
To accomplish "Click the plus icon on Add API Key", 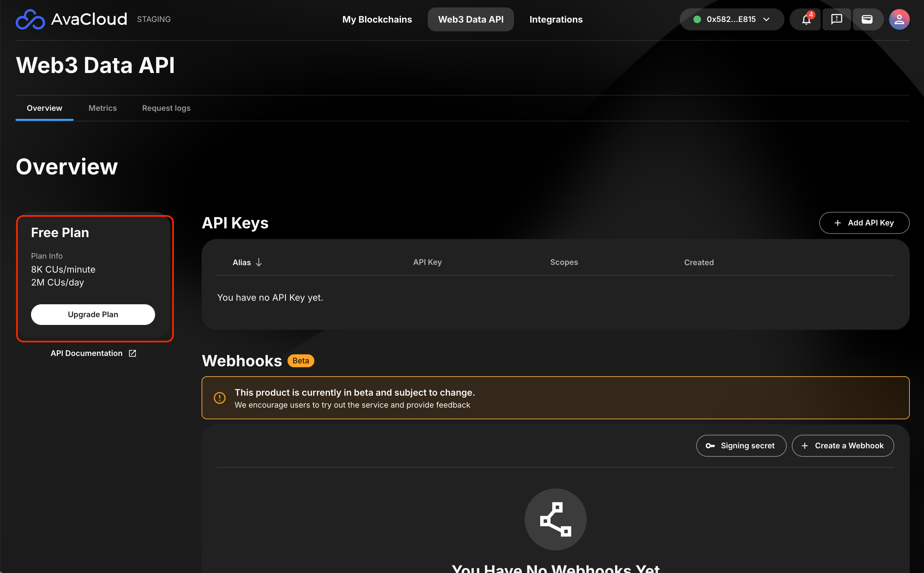I will [838, 223].
